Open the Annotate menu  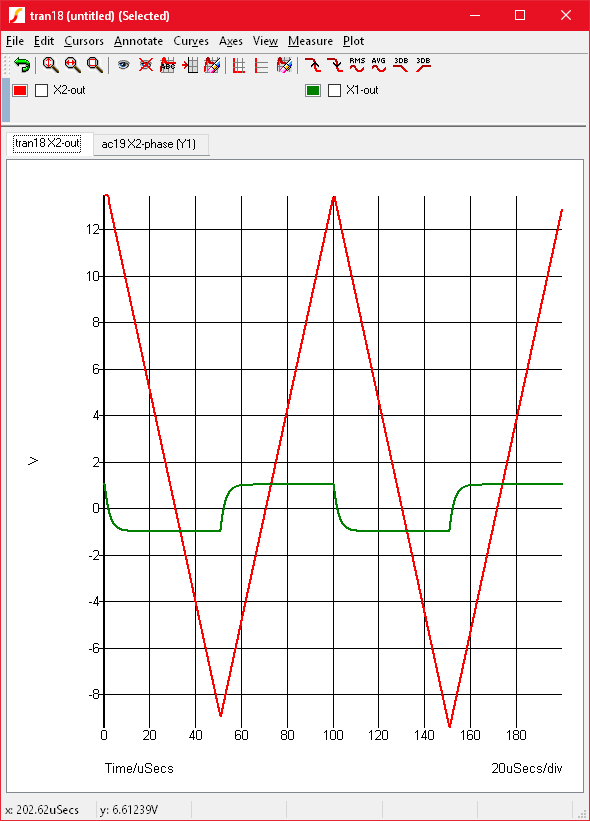tap(138, 41)
